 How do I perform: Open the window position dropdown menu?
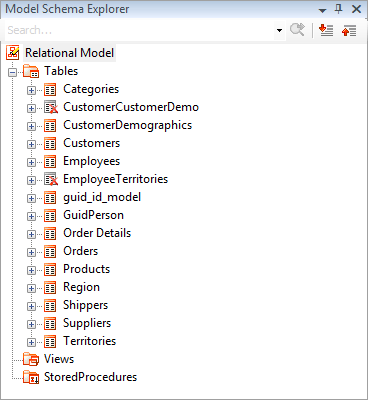pyautogui.click(x=322, y=10)
